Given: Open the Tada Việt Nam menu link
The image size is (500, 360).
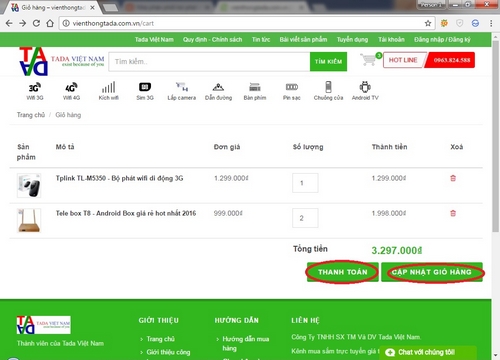Looking at the screenshot, I should pos(154,40).
